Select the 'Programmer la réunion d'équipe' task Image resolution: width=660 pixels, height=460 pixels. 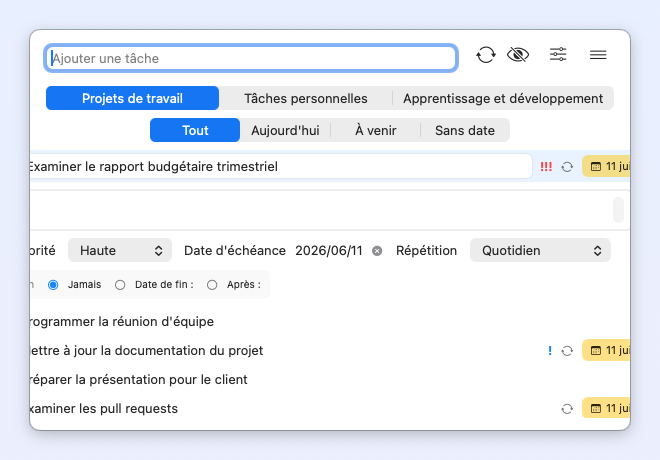coord(330,322)
